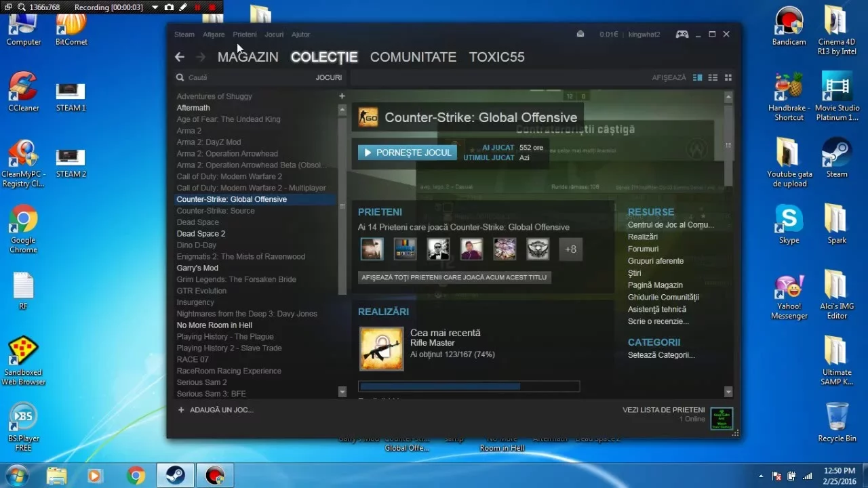Open BitComet desktop icon
The height and width of the screenshot is (488, 868).
[x=71, y=27]
